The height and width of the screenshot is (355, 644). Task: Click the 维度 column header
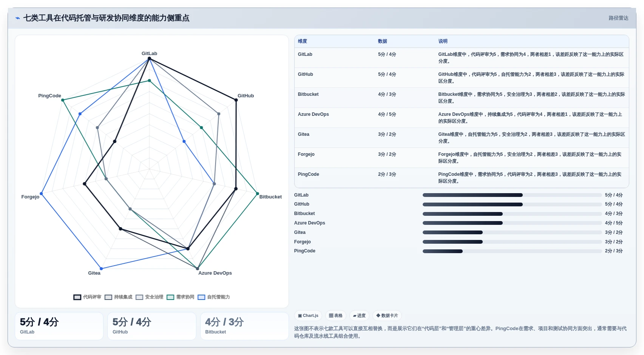303,41
